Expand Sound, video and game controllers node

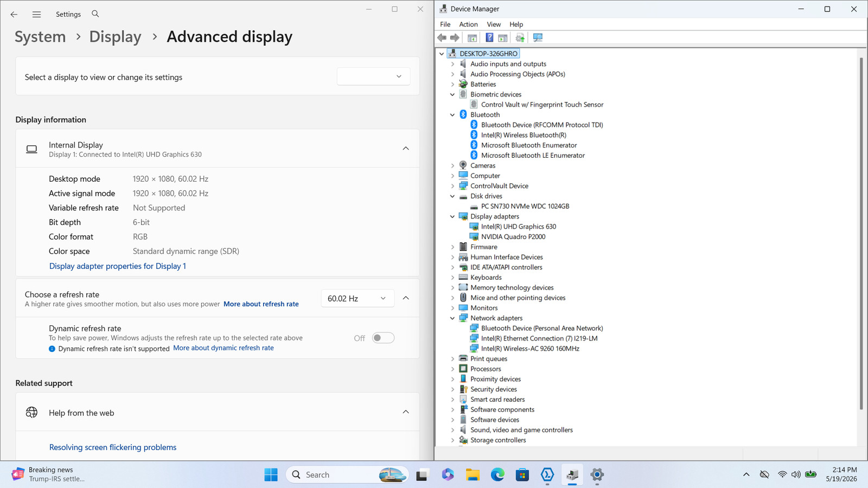point(453,430)
